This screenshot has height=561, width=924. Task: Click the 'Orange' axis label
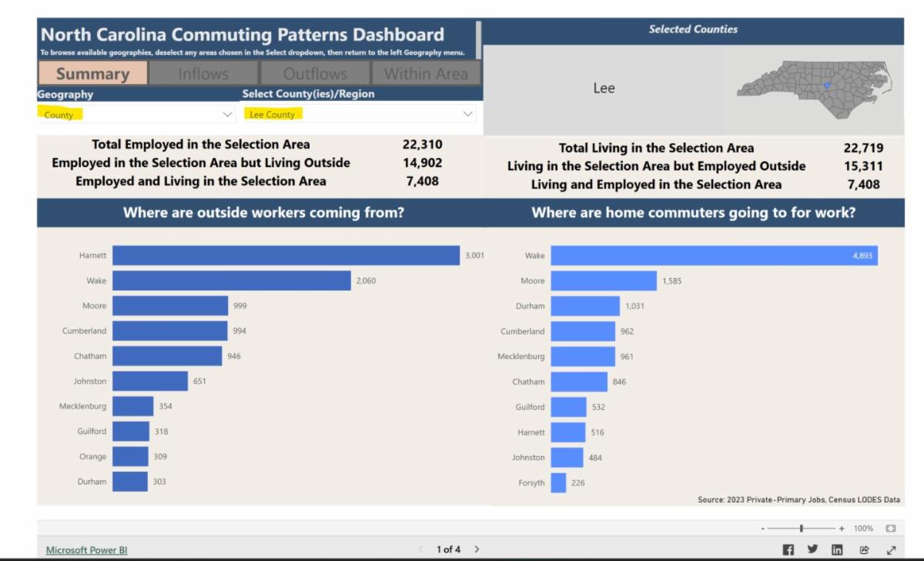pyautogui.click(x=93, y=456)
